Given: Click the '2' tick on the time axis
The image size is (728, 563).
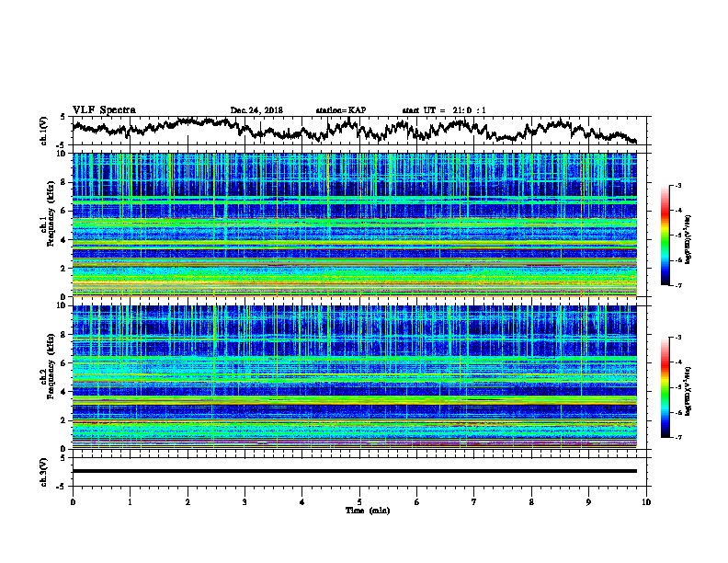Looking at the screenshot, I should tap(188, 502).
